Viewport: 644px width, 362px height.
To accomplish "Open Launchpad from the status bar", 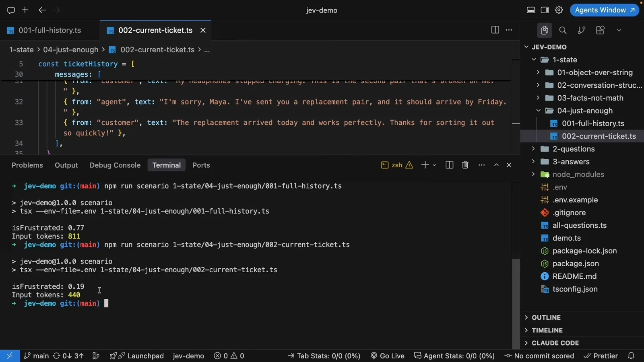I will coord(137,356).
